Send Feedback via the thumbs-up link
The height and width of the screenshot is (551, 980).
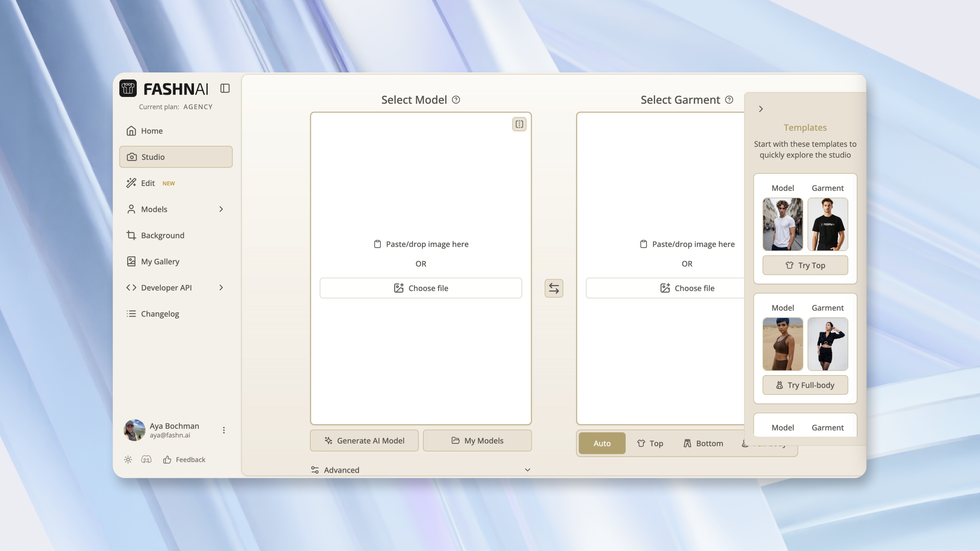[x=184, y=460]
